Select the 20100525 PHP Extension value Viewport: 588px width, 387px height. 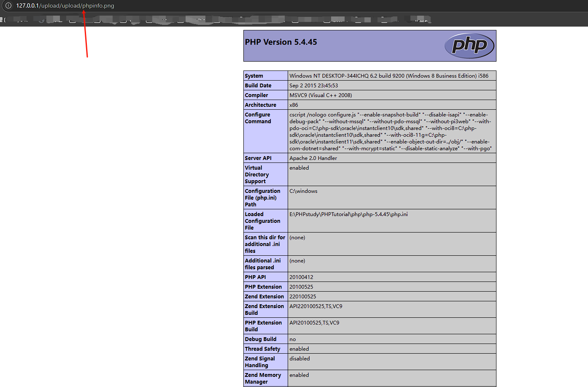click(x=301, y=287)
